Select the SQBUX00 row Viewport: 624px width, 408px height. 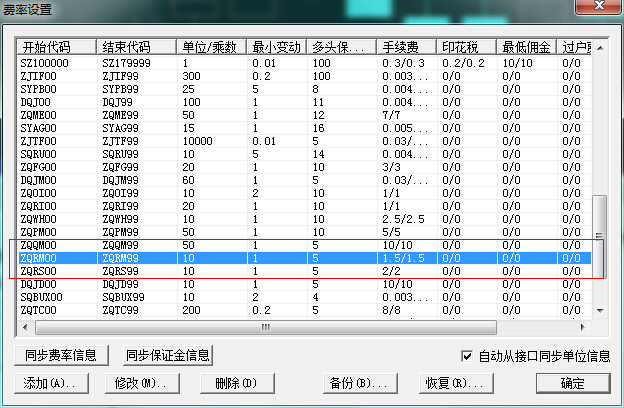(x=305, y=297)
